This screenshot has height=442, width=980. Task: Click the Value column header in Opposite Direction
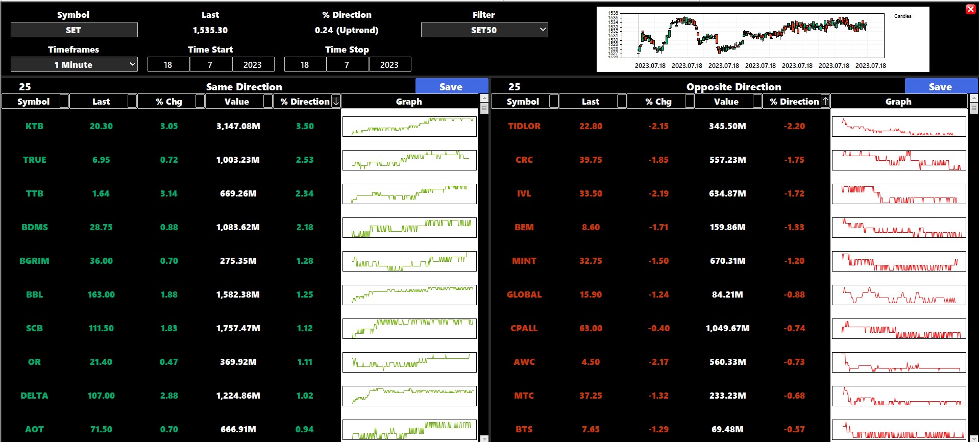point(726,102)
